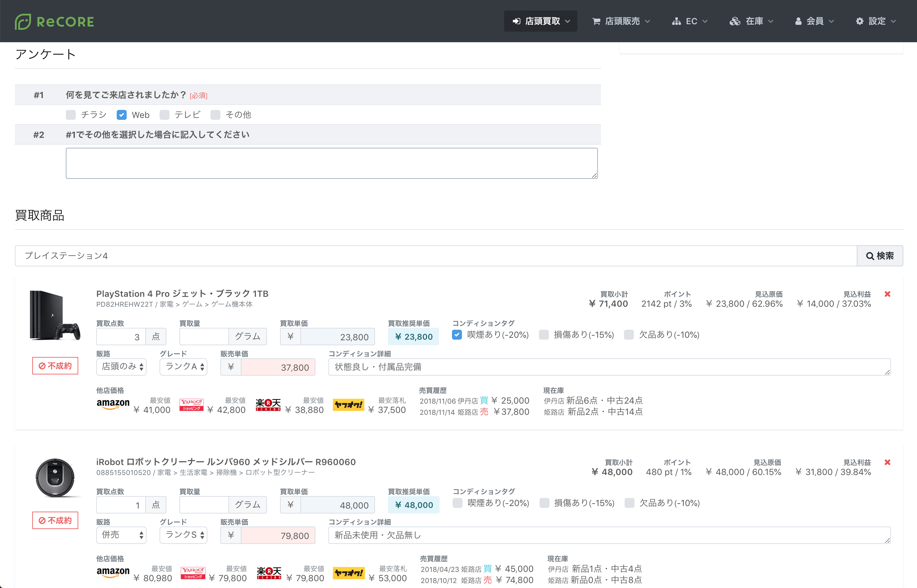Click stock text 新品6点・中古24点
Screen dimensions: 917x588
click(x=604, y=400)
